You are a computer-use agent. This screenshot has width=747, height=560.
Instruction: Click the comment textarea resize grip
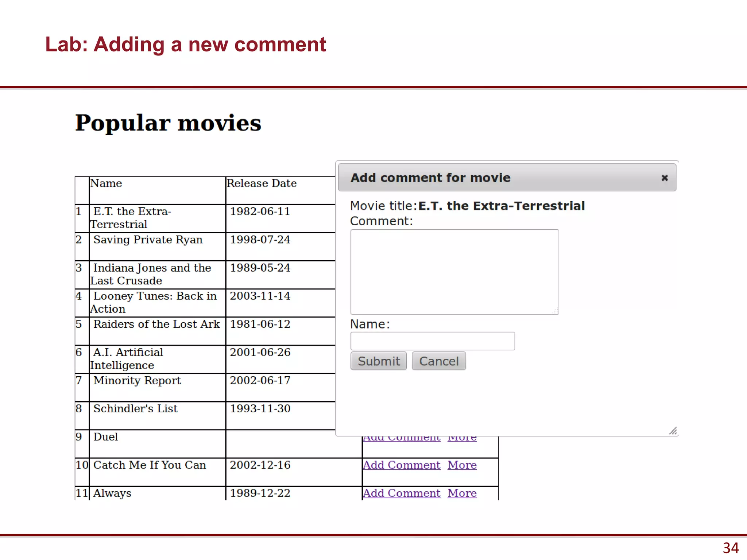(x=556, y=311)
